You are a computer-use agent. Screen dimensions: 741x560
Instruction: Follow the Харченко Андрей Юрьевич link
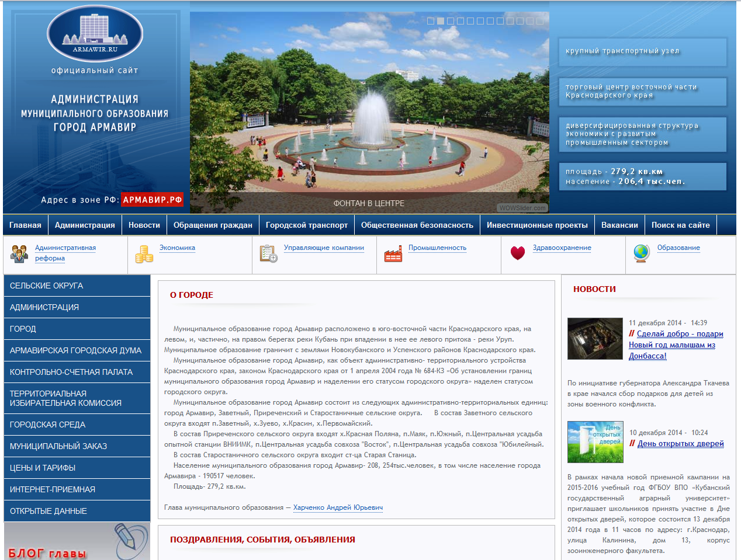(338, 507)
